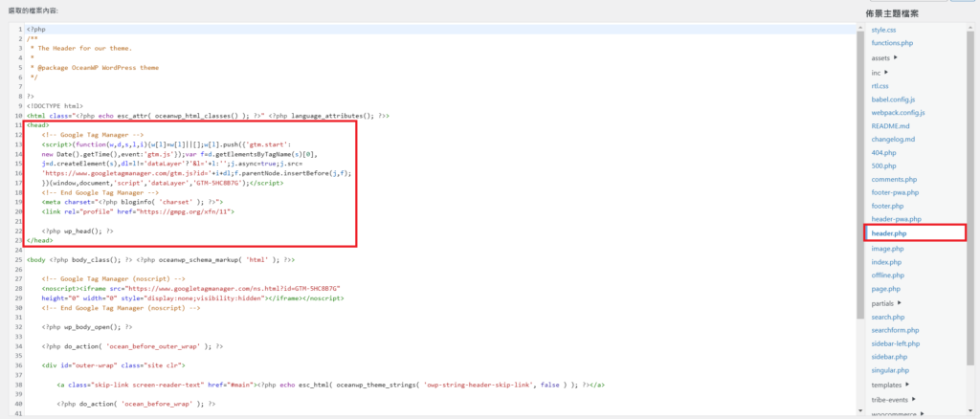Click the <!DOCTYPE html> line
This screenshot has height=419, width=980.
click(x=55, y=106)
